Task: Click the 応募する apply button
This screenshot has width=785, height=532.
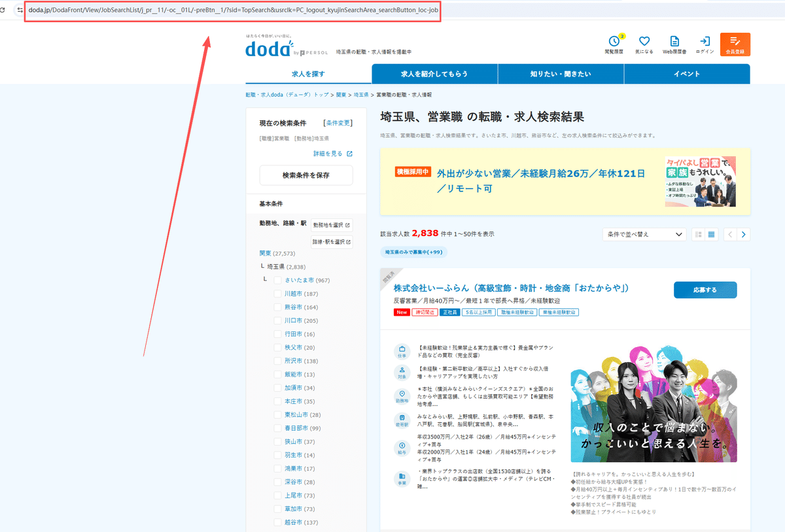Action: point(705,290)
